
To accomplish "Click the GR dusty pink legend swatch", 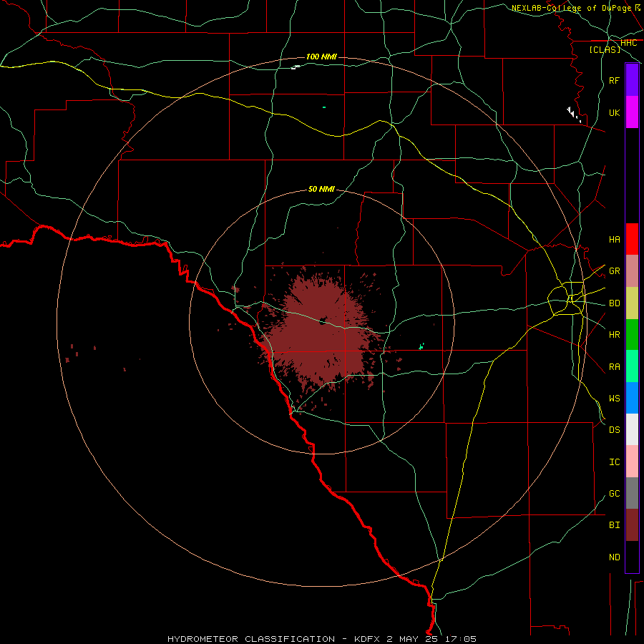I will click(x=632, y=271).
